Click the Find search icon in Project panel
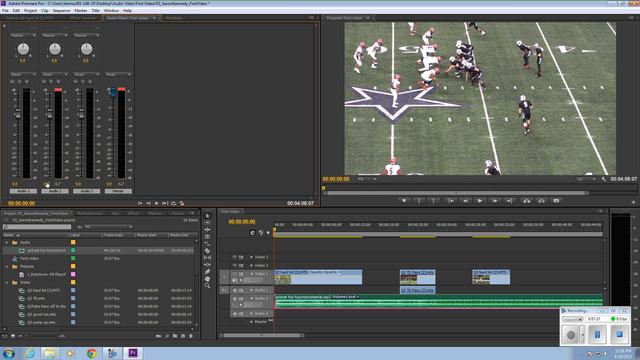 click(x=167, y=336)
